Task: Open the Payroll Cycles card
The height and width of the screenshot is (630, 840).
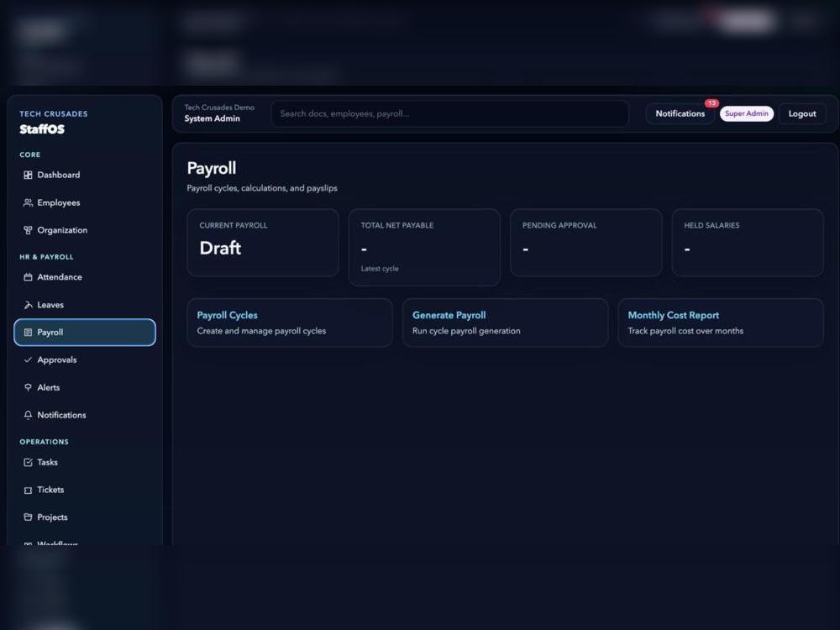Action: click(290, 323)
